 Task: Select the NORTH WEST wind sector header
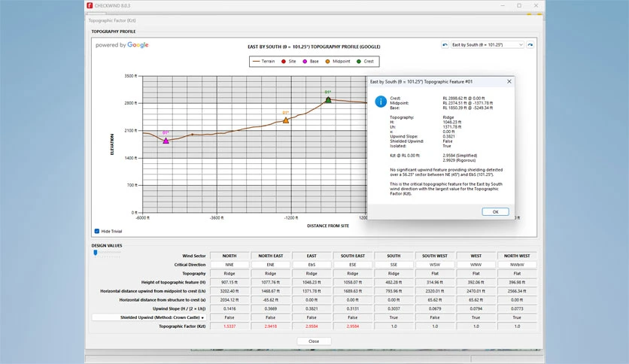coord(517,256)
